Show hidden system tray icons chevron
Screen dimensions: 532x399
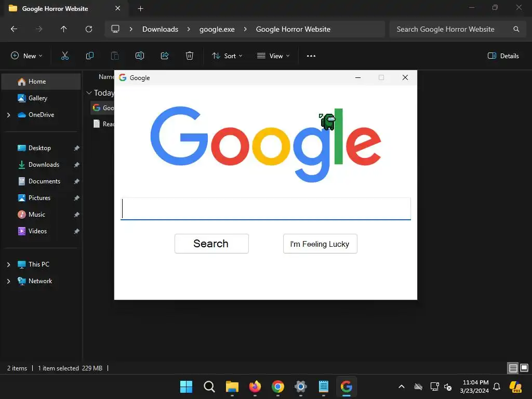pos(402,387)
